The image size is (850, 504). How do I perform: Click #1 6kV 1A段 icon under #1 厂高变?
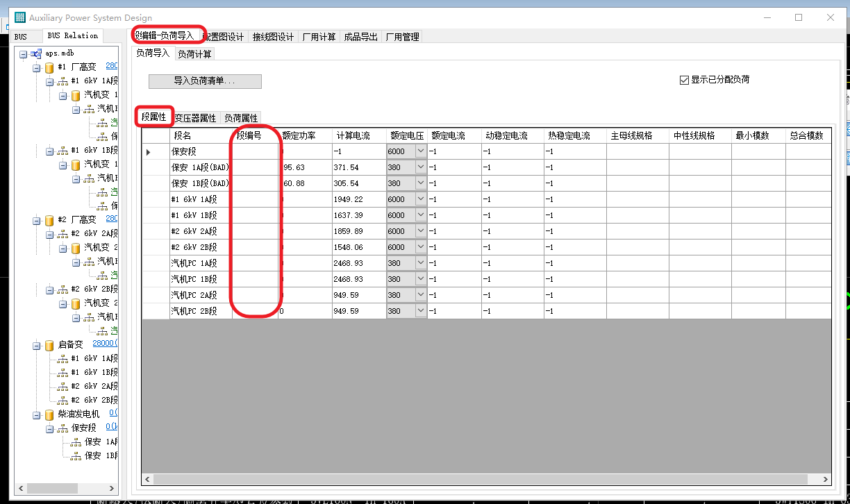pyautogui.click(x=62, y=81)
